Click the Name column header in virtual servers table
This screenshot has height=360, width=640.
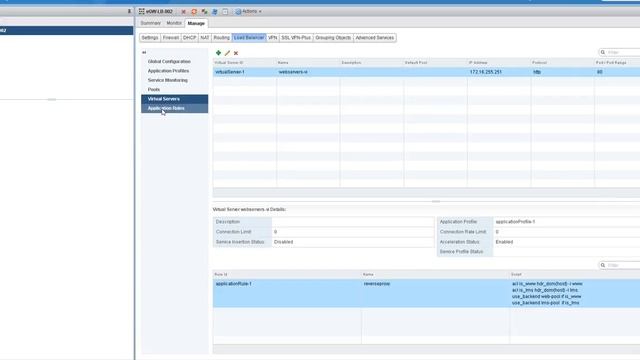pos(308,62)
